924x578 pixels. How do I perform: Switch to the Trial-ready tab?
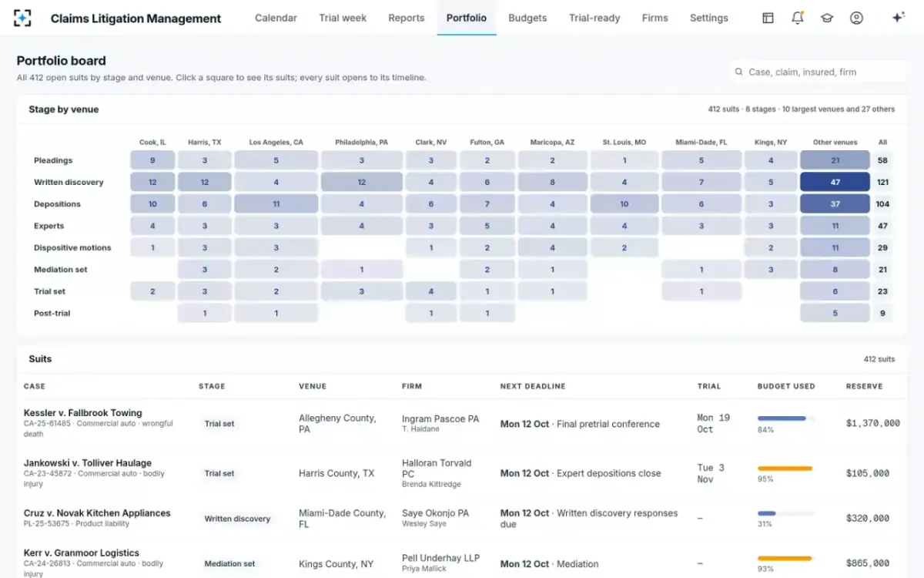(x=594, y=18)
